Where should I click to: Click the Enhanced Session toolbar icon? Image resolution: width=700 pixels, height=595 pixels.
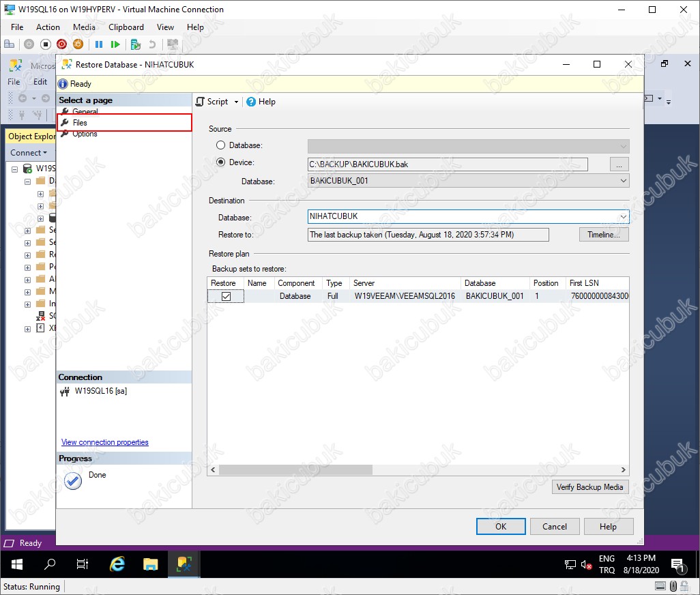pos(173,44)
